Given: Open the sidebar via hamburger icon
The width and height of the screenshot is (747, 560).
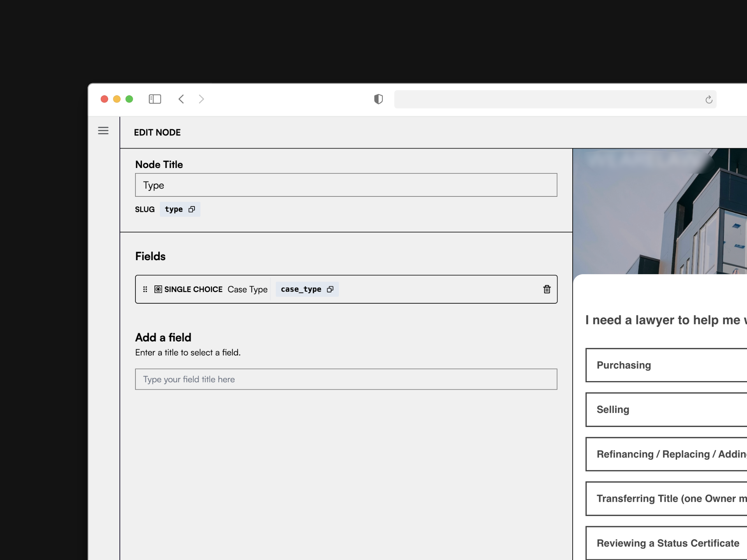Looking at the screenshot, I should tap(103, 131).
